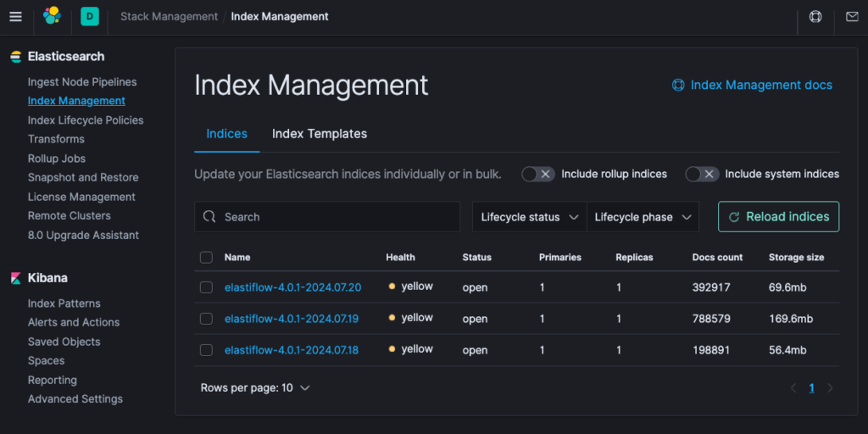868x434 pixels.
Task: Click the magnifier icon in Search box
Action: (x=209, y=216)
